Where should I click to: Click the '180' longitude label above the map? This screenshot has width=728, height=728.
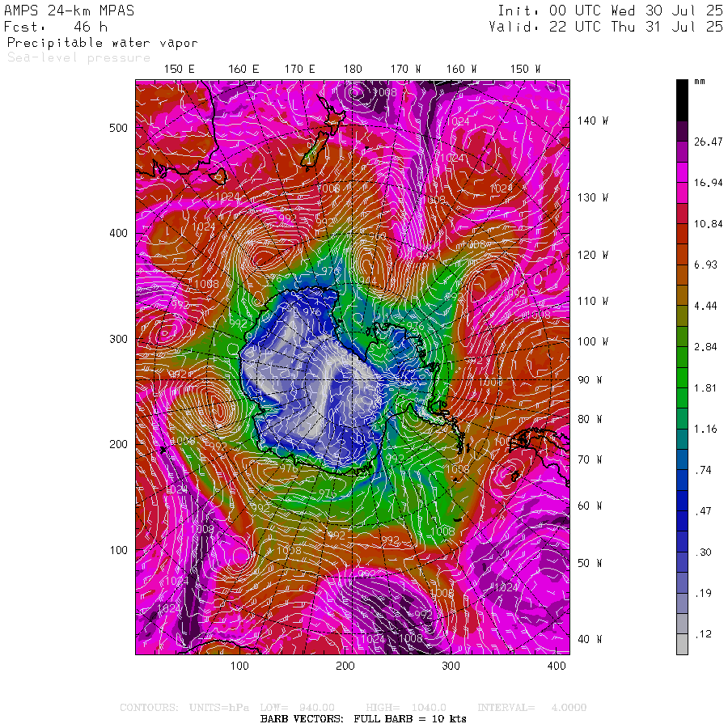[x=353, y=70]
